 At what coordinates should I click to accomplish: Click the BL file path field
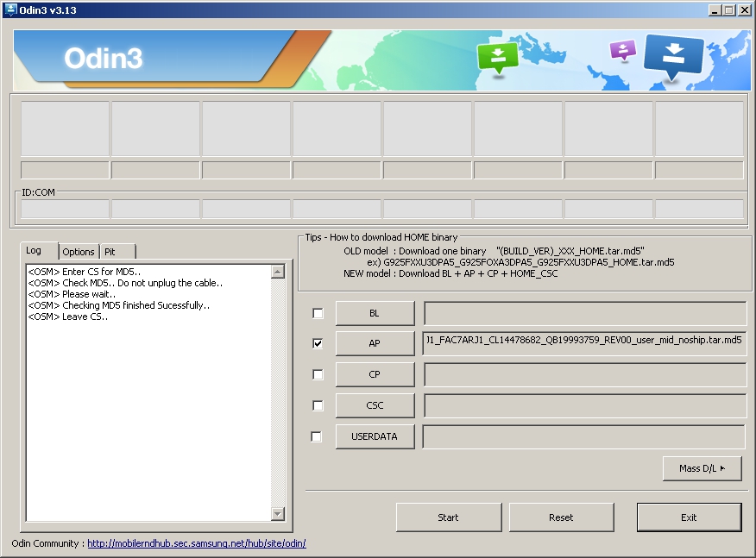coord(585,314)
